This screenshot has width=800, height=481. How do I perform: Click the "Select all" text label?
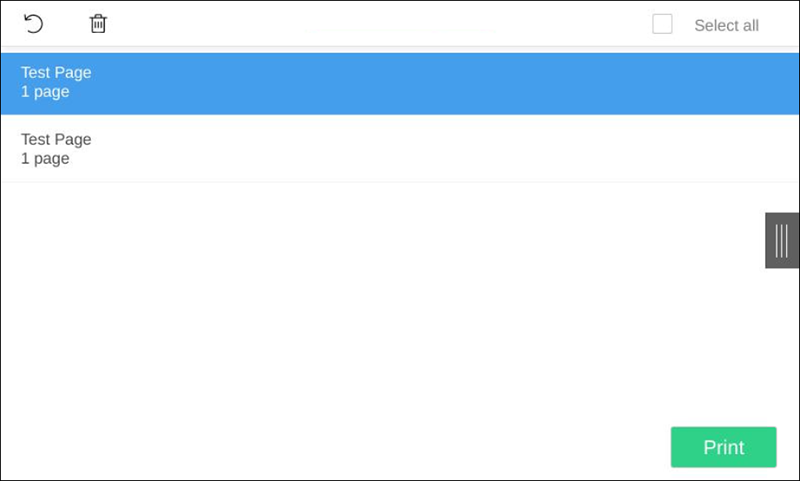point(726,25)
